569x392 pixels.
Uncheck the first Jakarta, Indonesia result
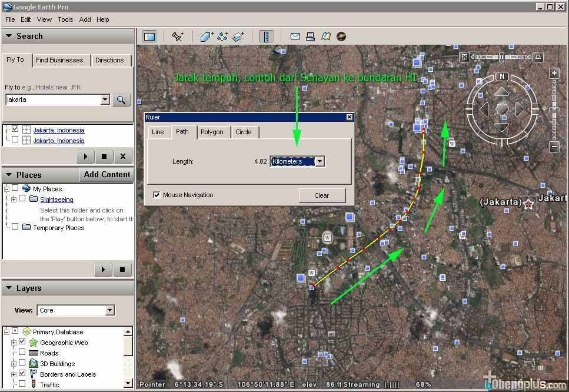click(x=15, y=129)
